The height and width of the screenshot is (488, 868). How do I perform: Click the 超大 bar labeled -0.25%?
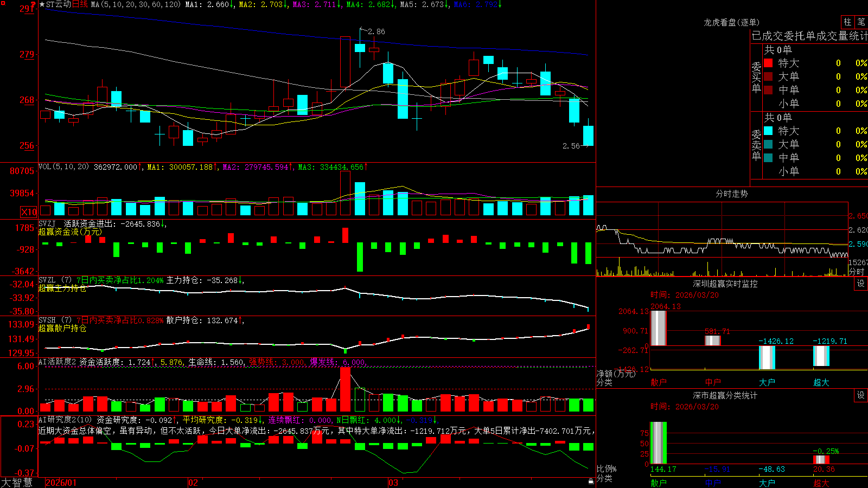pos(821,460)
